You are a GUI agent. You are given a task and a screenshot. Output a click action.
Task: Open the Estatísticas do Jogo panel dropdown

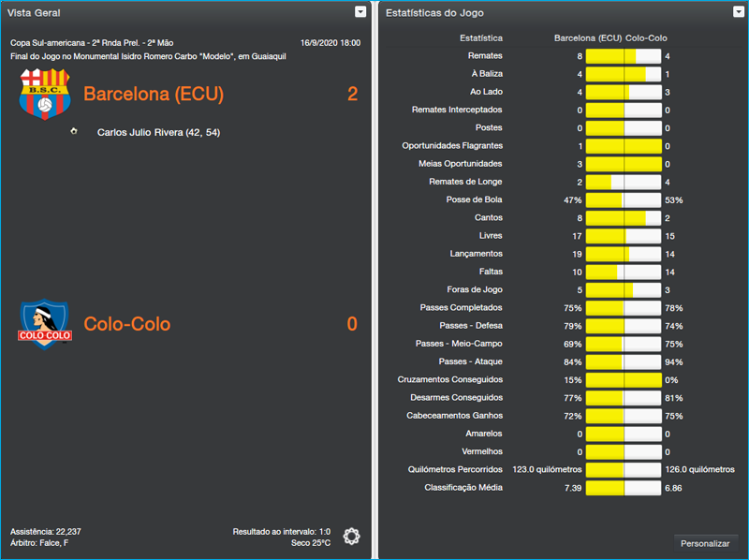coord(739,12)
